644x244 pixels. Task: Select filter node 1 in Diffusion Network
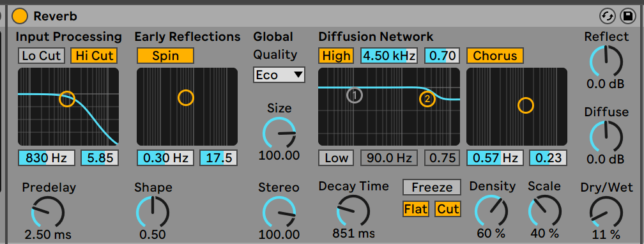point(355,95)
